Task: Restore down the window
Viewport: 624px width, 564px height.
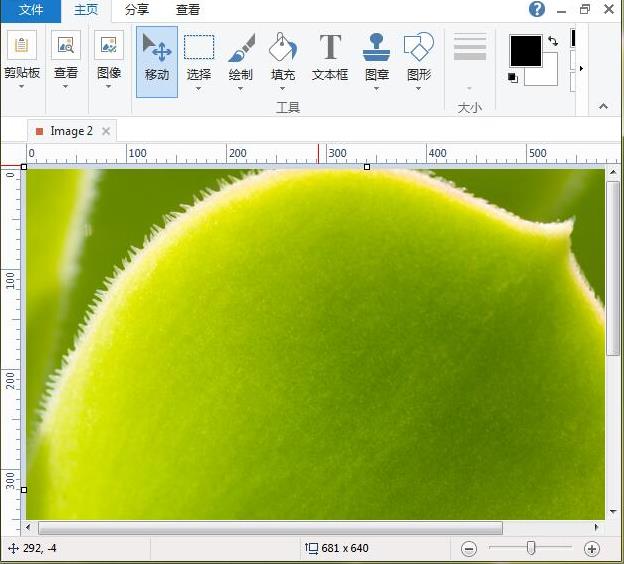Action: click(x=585, y=9)
